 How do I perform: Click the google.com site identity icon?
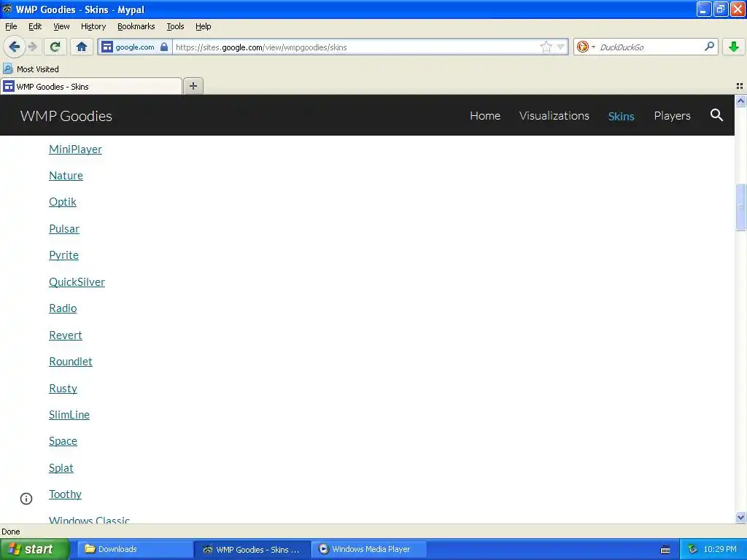pyautogui.click(x=108, y=47)
